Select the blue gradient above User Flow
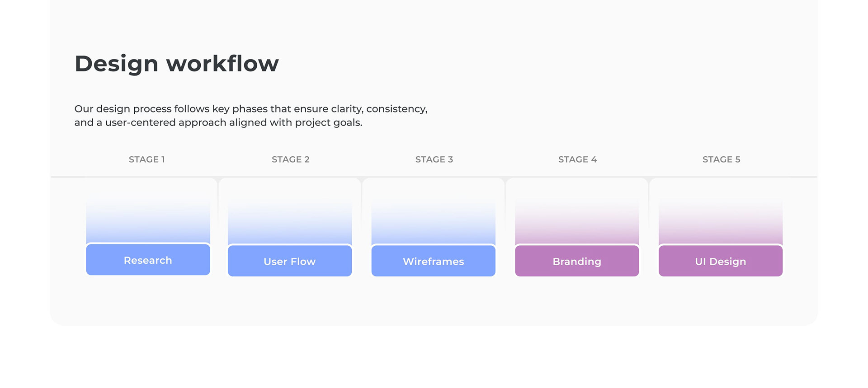Viewport: 868px width, 388px height. (x=290, y=224)
